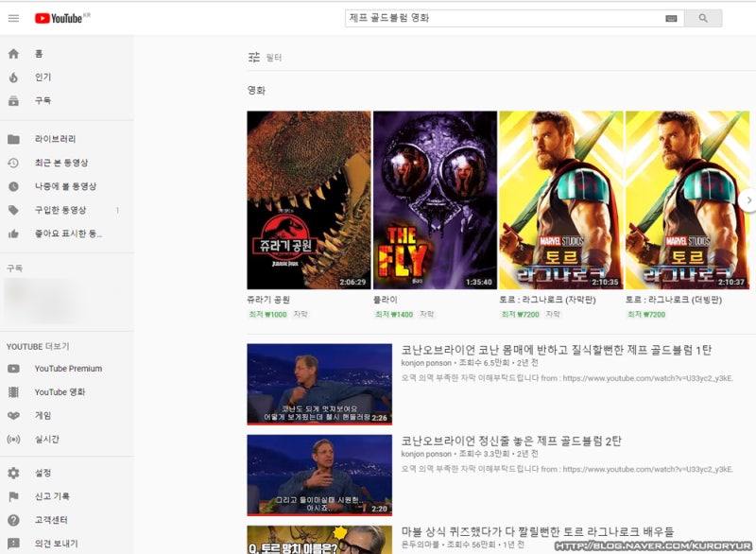The width and height of the screenshot is (756, 554).
Task: Open title 코난오브라이언 정신줄 놓은 제프 골드블럼 2탄
Action: (x=511, y=441)
